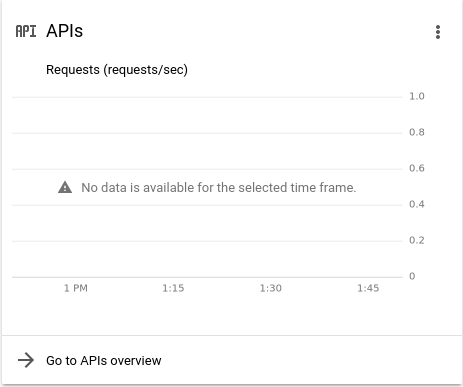This screenshot has width=463, height=387.
Task: Click the no data available message
Action: pyautogui.click(x=219, y=188)
